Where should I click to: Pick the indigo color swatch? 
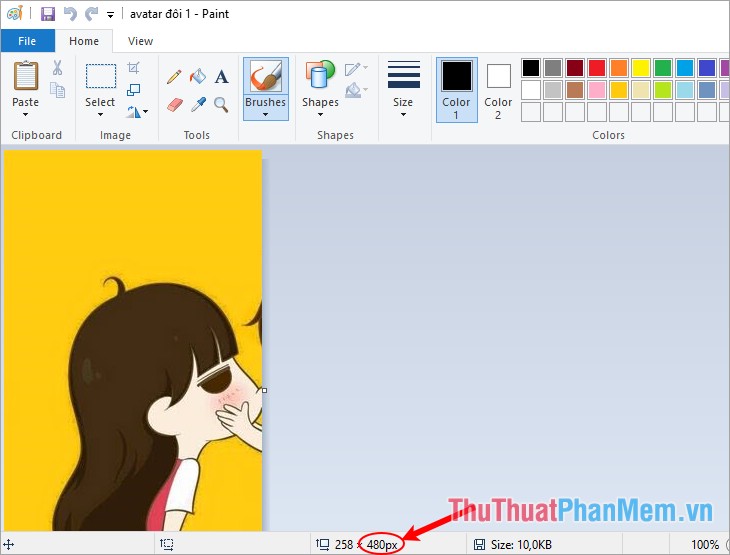[707, 68]
